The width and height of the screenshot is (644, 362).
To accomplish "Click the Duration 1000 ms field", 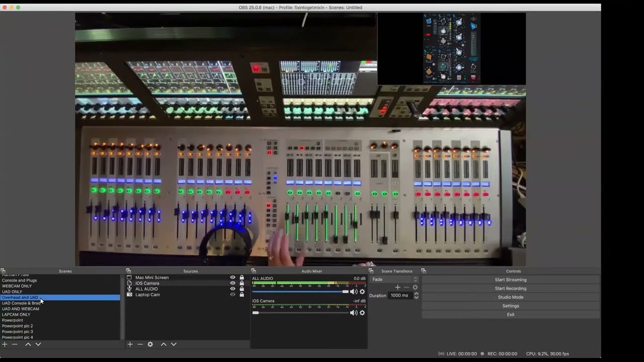I will (x=401, y=296).
